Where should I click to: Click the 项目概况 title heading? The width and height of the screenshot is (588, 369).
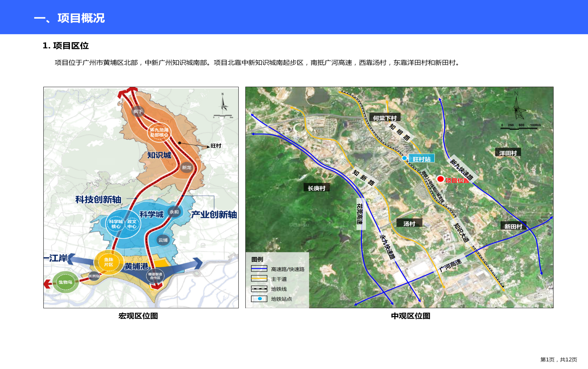69,18
